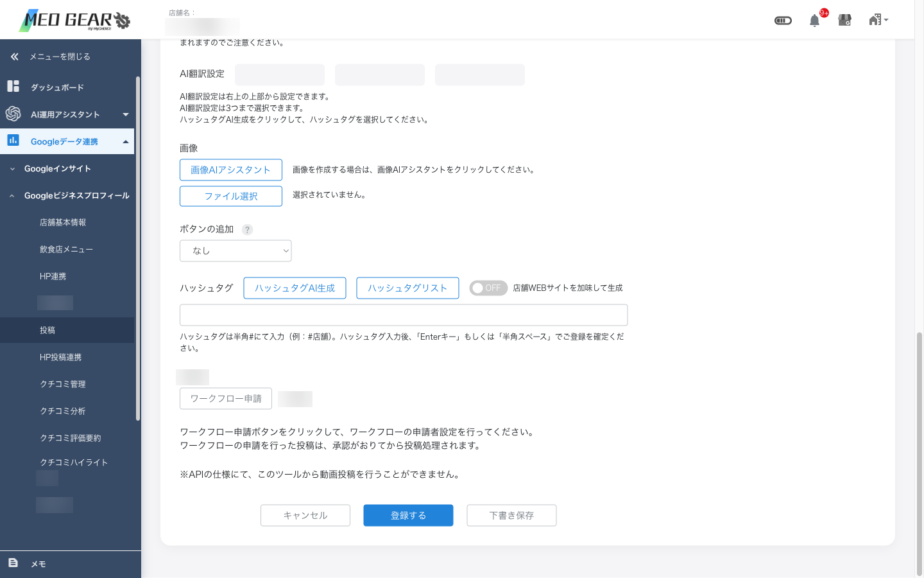924x578 pixels.
Task: Open the notification bell
Action: (x=814, y=21)
